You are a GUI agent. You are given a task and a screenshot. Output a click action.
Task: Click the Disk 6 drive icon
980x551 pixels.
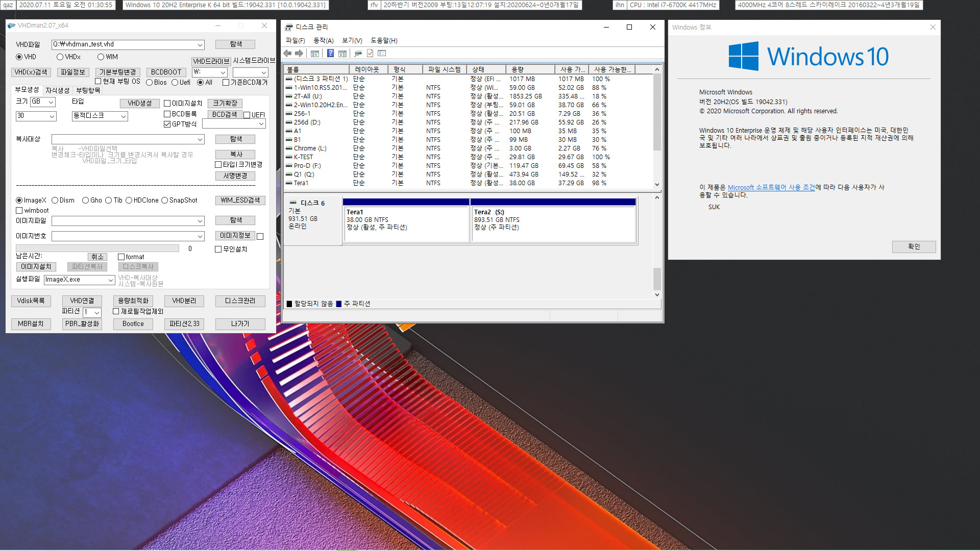[293, 203]
